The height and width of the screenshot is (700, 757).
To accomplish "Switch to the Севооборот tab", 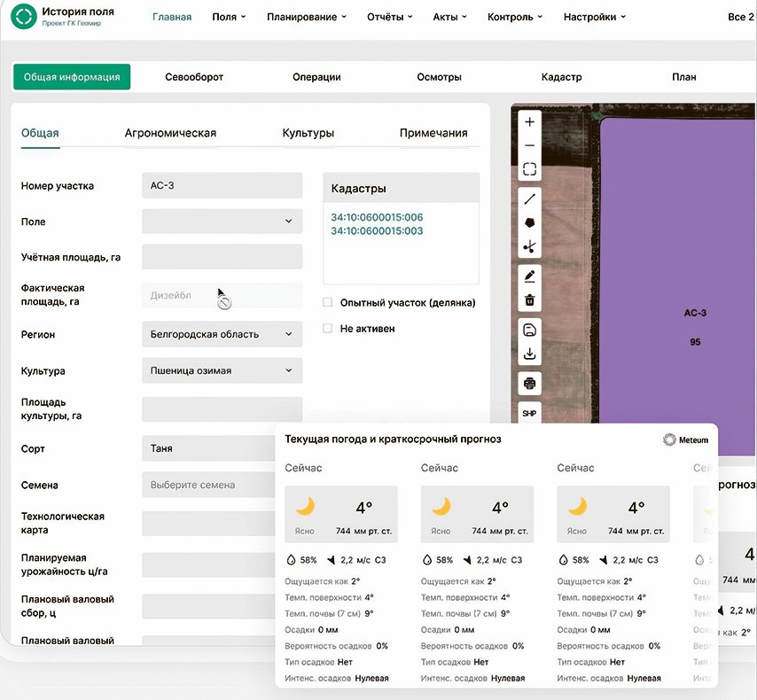I will pos(194,77).
